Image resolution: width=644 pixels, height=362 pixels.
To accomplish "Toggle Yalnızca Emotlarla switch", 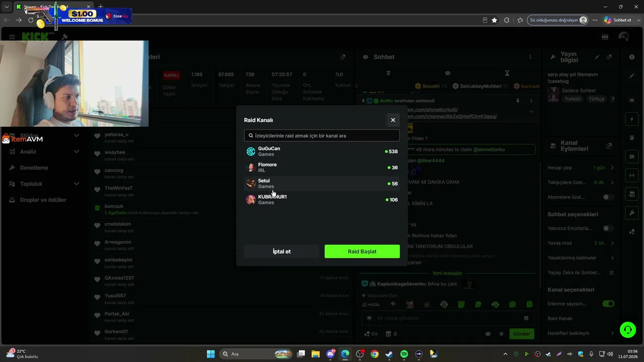I will click(x=608, y=228).
